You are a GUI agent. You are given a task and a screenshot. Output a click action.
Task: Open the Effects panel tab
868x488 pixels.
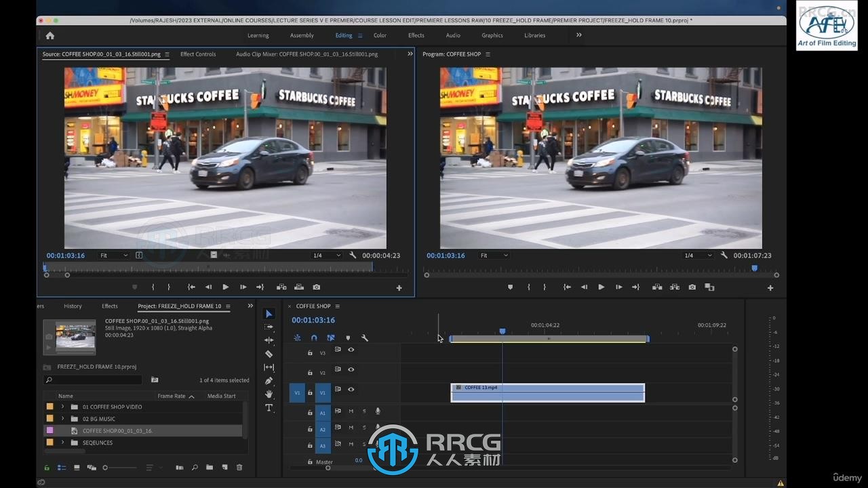110,306
